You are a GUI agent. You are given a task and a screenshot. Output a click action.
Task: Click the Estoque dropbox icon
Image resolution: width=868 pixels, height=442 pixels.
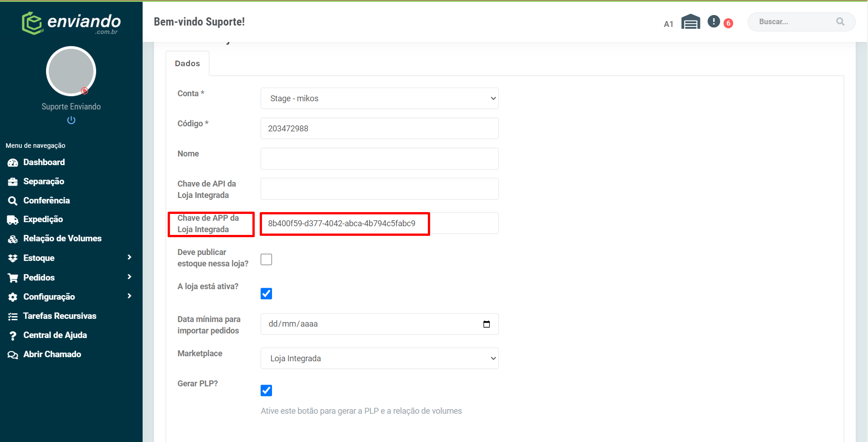[x=13, y=258]
